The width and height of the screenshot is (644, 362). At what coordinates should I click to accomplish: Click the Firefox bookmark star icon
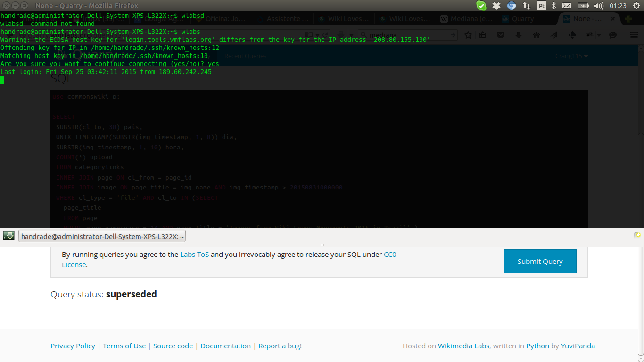tap(468, 35)
